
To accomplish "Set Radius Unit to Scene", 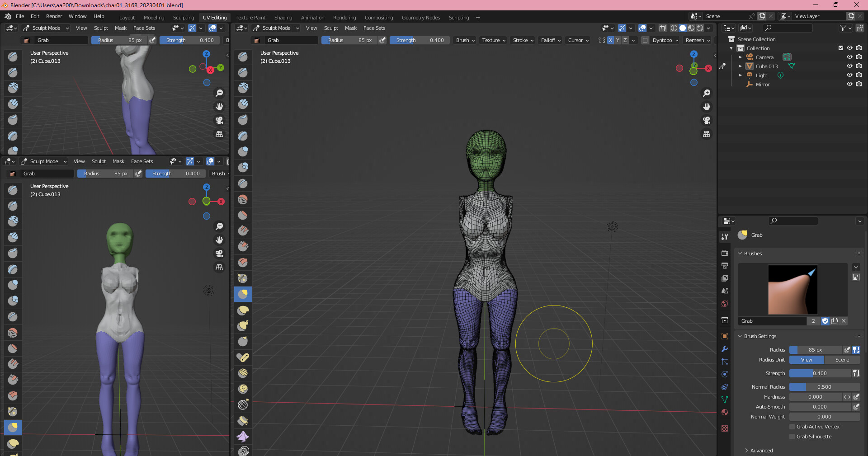I will (842, 360).
